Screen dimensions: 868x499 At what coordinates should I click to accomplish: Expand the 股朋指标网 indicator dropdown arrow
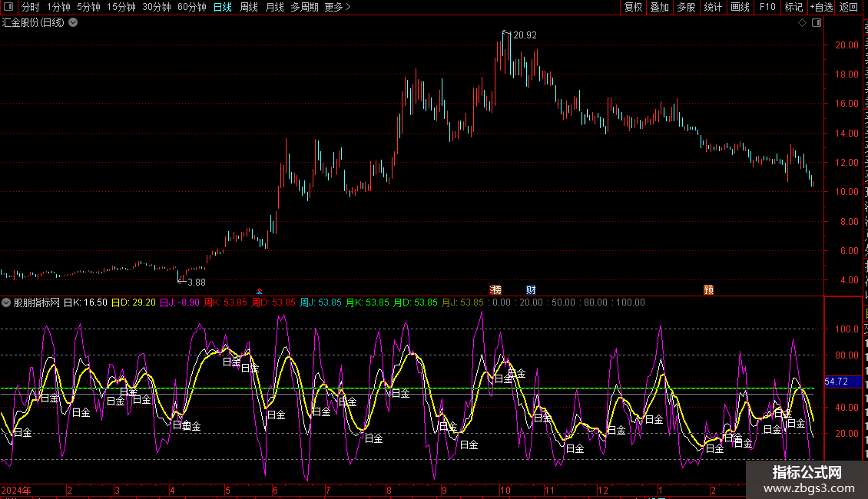(7, 302)
